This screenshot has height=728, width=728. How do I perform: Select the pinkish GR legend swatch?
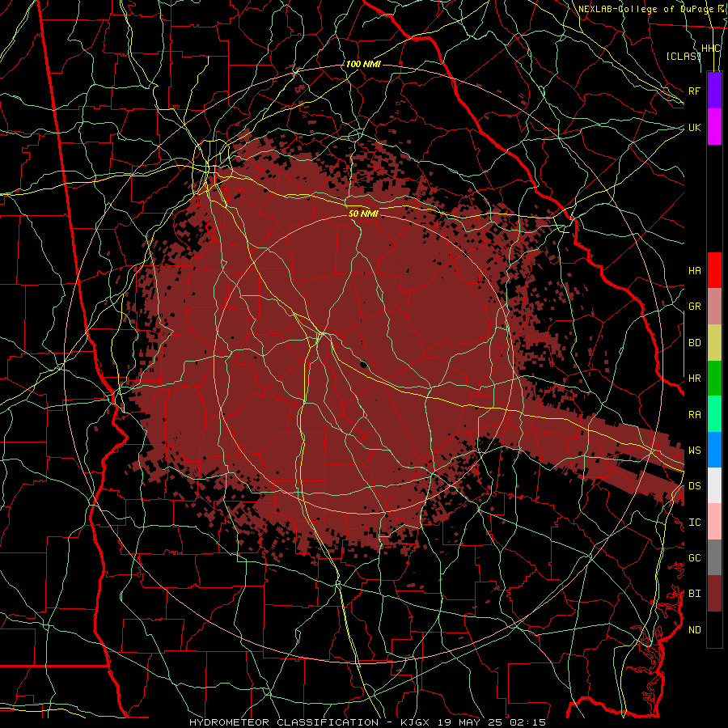pyautogui.click(x=714, y=306)
